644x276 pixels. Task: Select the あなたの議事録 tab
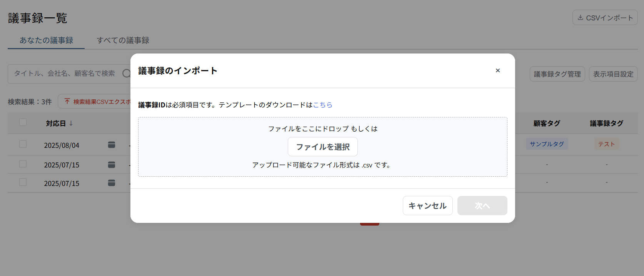click(x=46, y=40)
